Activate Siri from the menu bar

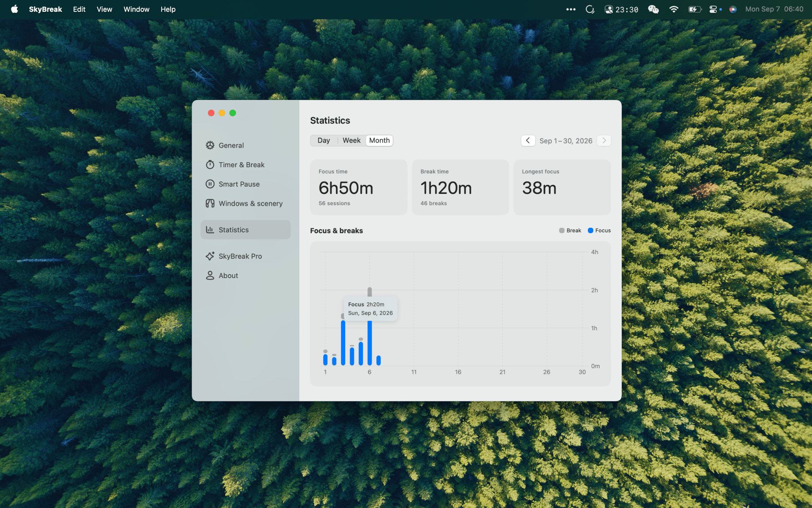[x=733, y=9]
